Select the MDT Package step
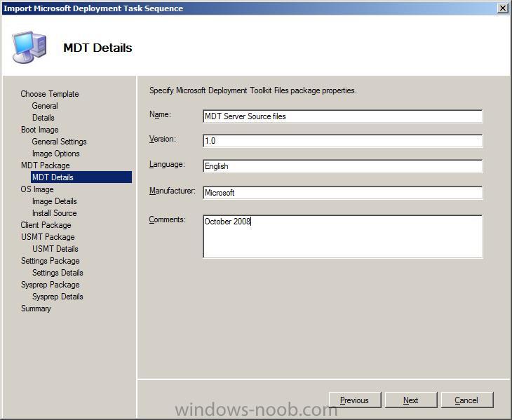 click(45, 165)
